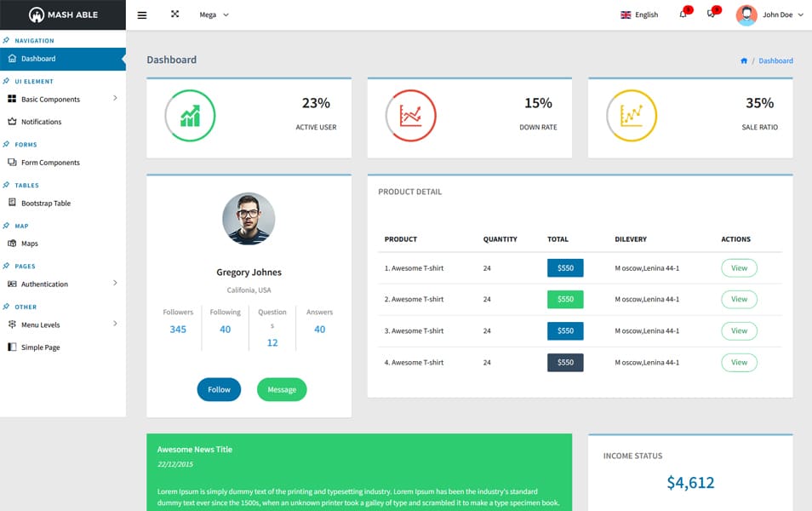Click the Message button on profile card
812x511 pixels.
282,389
